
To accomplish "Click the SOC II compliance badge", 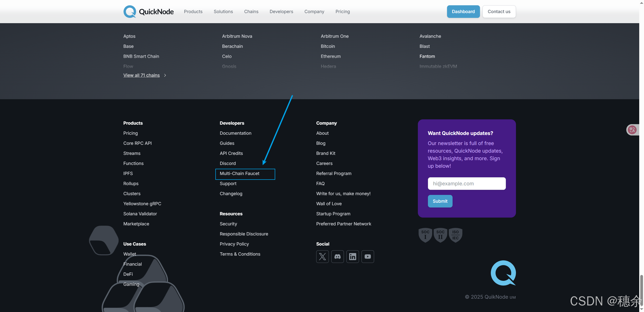I will click(440, 235).
